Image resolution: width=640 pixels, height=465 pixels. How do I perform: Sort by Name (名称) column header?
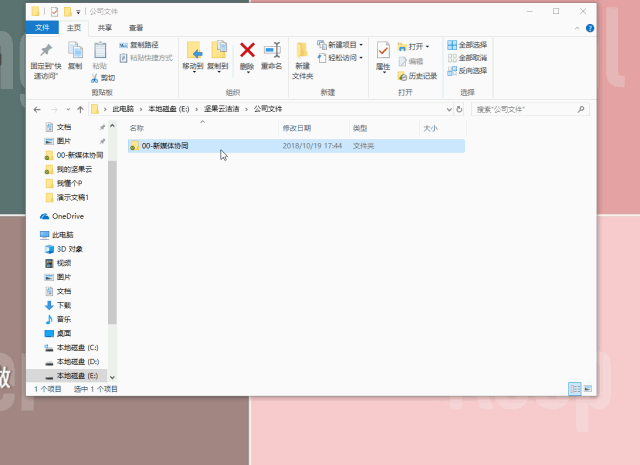203,128
